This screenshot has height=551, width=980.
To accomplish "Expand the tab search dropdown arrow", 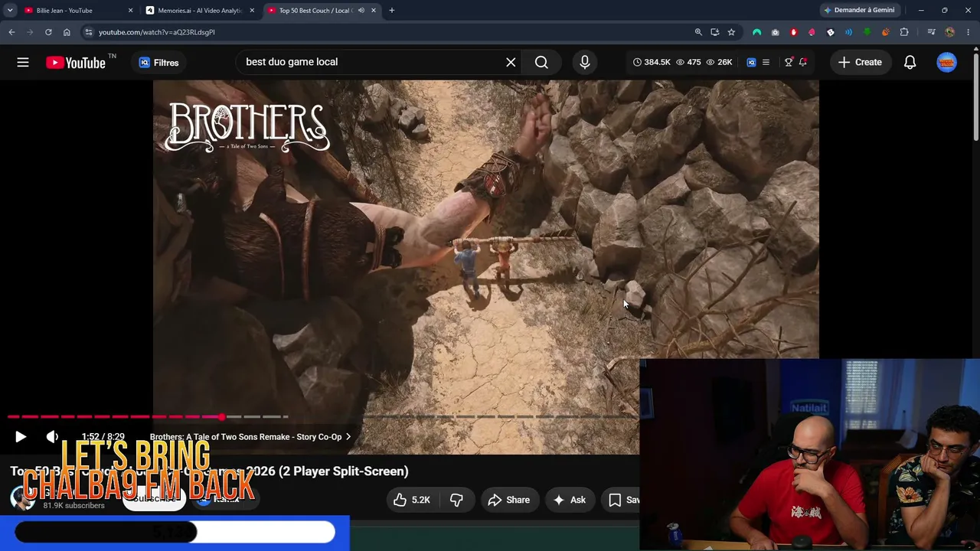I will pyautogui.click(x=10, y=10).
